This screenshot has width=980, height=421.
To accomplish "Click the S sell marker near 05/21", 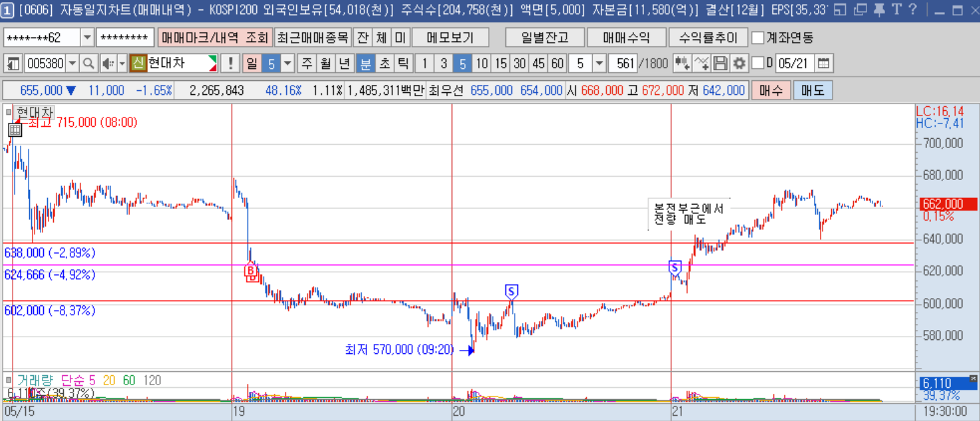I will tap(675, 268).
